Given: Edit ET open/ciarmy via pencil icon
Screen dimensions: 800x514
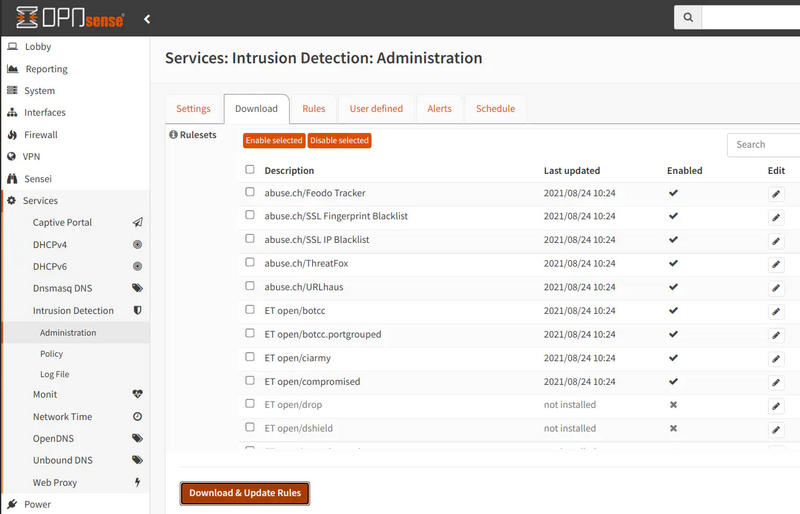Looking at the screenshot, I should (776, 359).
